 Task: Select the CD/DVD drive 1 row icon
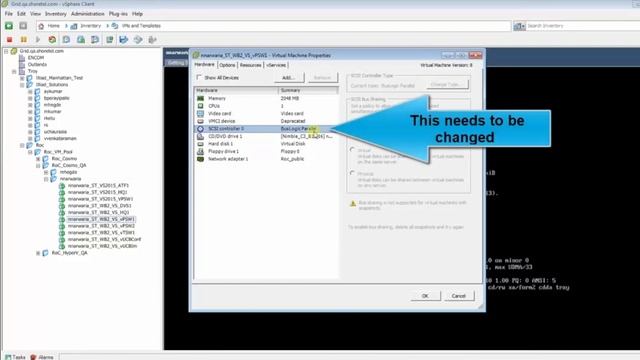pyautogui.click(x=200, y=136)
